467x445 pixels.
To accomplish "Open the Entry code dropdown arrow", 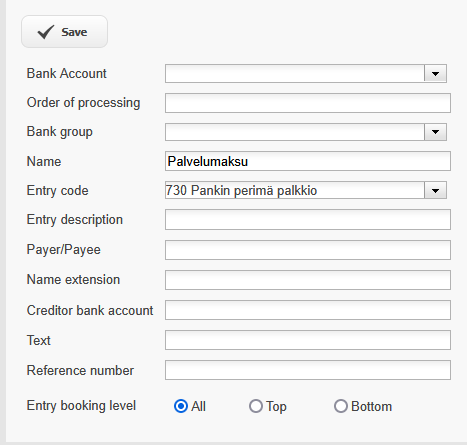I will pos(435,191).
